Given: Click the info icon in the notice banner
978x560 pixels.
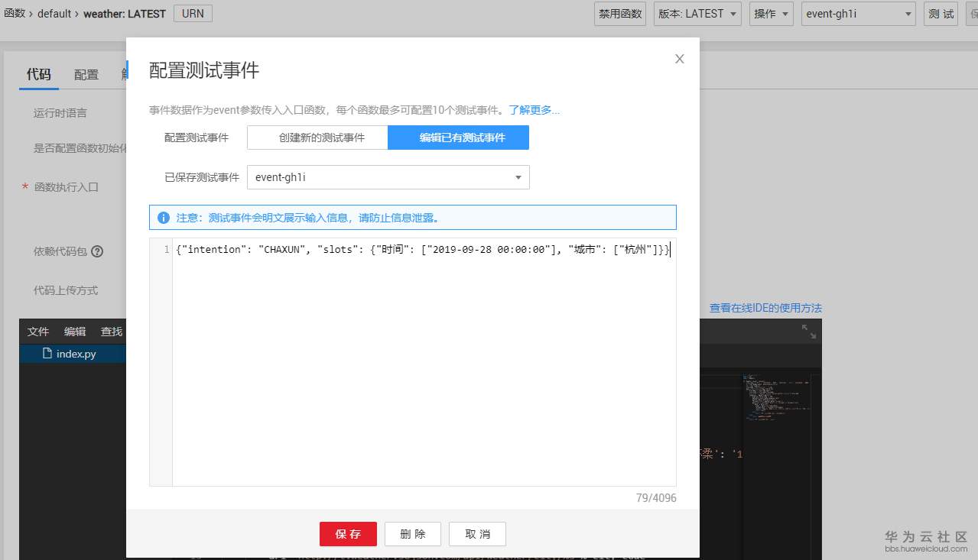Looking at the screenshot, I should point(163,217).
